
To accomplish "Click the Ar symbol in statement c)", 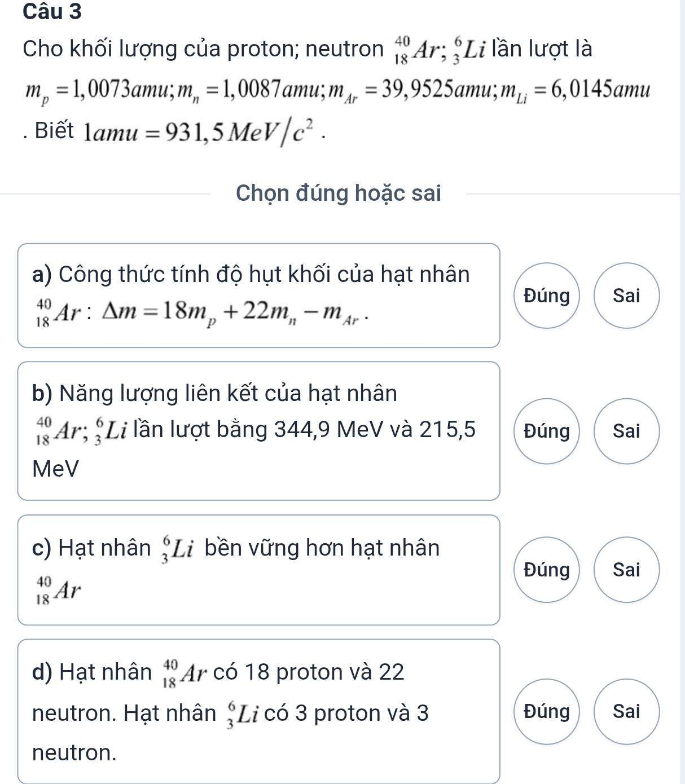I will (57, 589).
